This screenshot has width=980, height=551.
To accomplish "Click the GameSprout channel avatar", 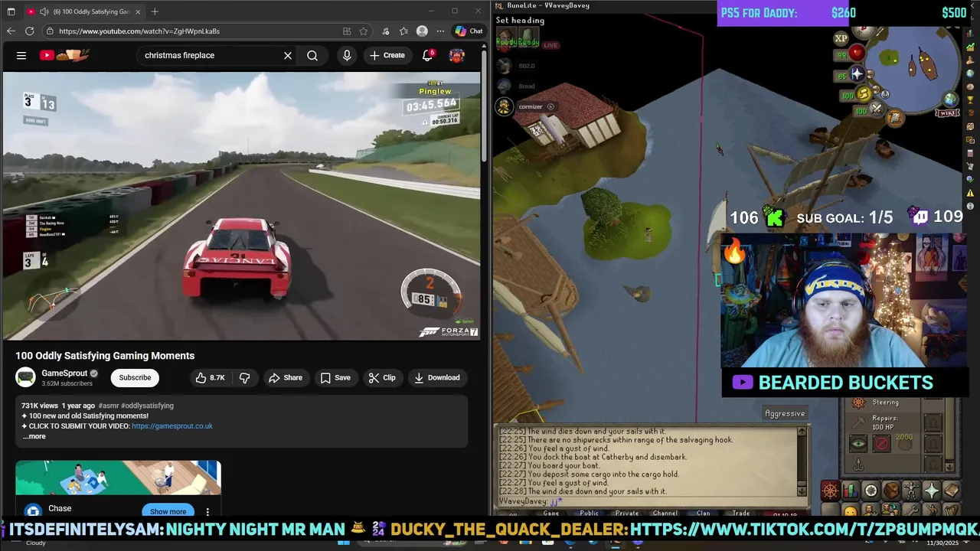I will 26,377.
